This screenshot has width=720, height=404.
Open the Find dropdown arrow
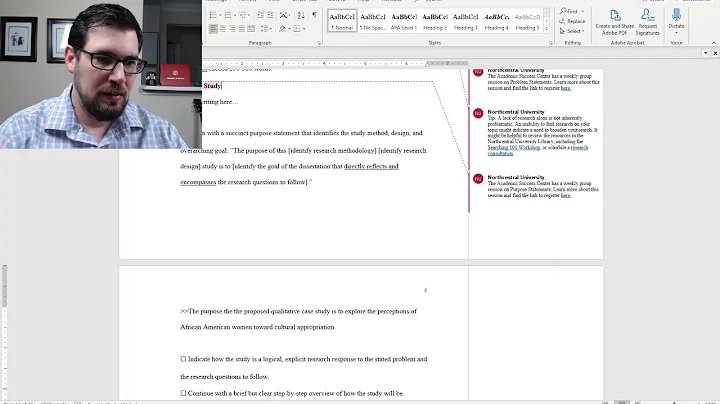[582, 11]
